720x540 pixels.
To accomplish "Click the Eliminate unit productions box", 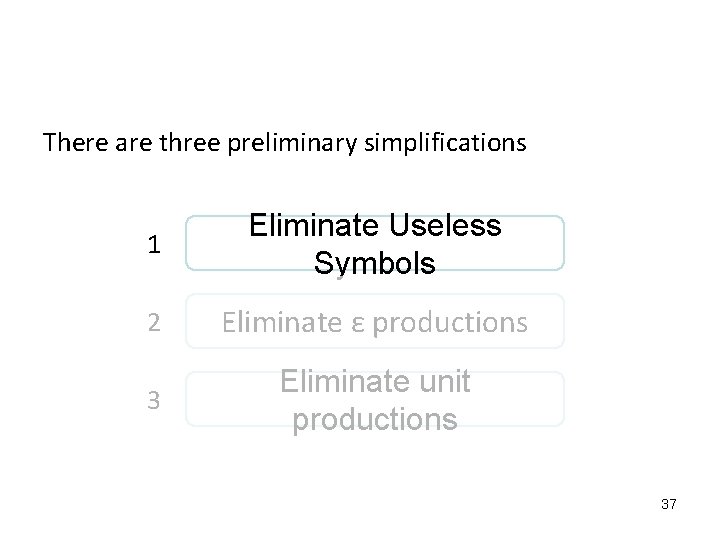I will tap(375, 399).
